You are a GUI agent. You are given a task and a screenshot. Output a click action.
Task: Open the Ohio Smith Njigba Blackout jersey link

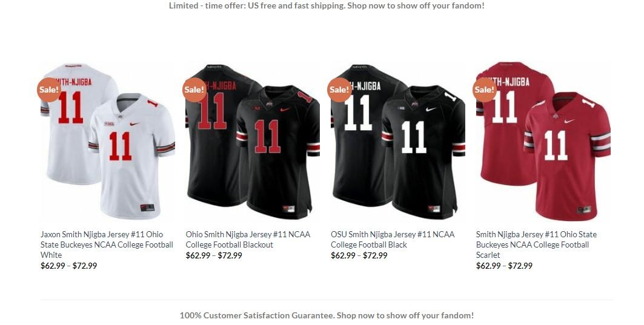248,239
